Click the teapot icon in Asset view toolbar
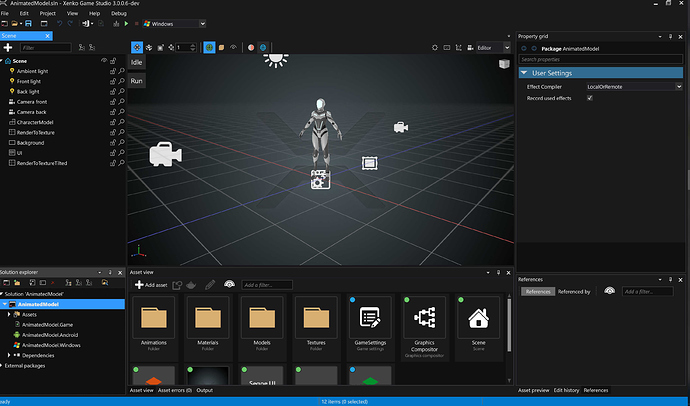690x406 pixels. tap(191, 285)
